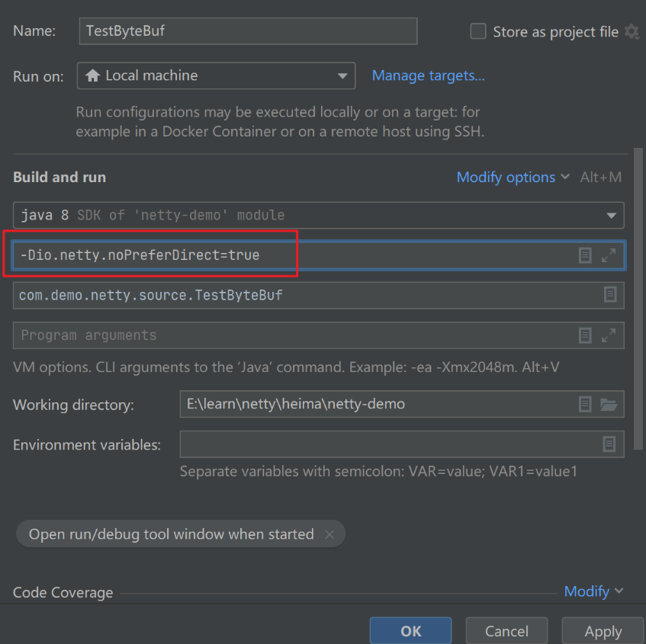
Task: Click the insert macros icon in VM options field
Action: point(585,255)
